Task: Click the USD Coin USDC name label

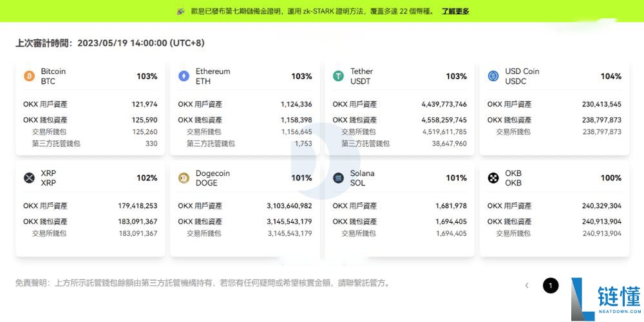Action: (522, 77)
